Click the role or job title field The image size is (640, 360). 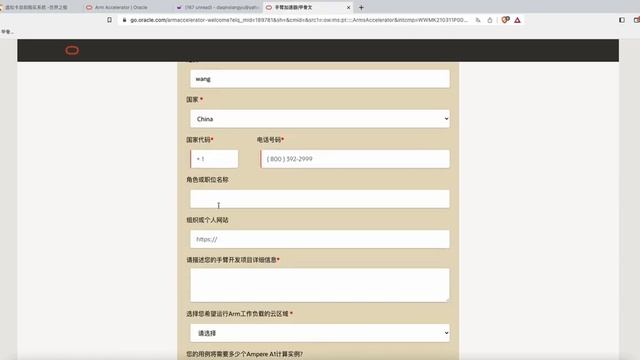point(320,199)
